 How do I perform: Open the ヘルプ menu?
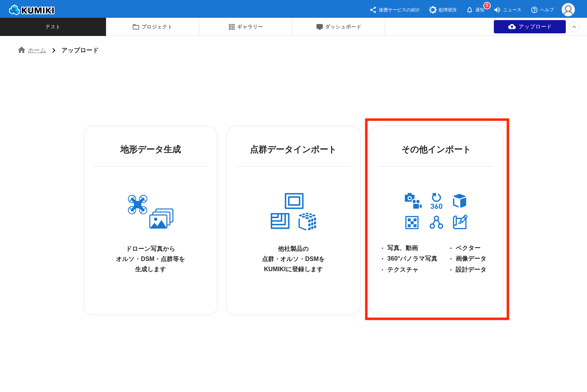(542, 10)
